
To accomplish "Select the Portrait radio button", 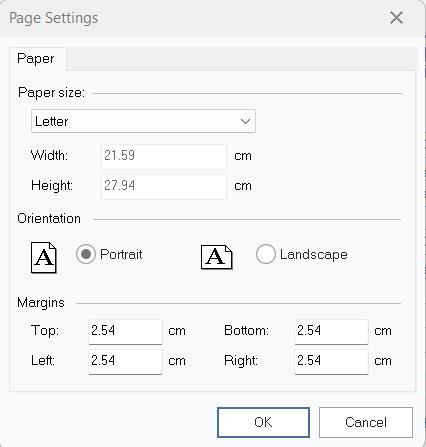I will (x=86, y=254).
